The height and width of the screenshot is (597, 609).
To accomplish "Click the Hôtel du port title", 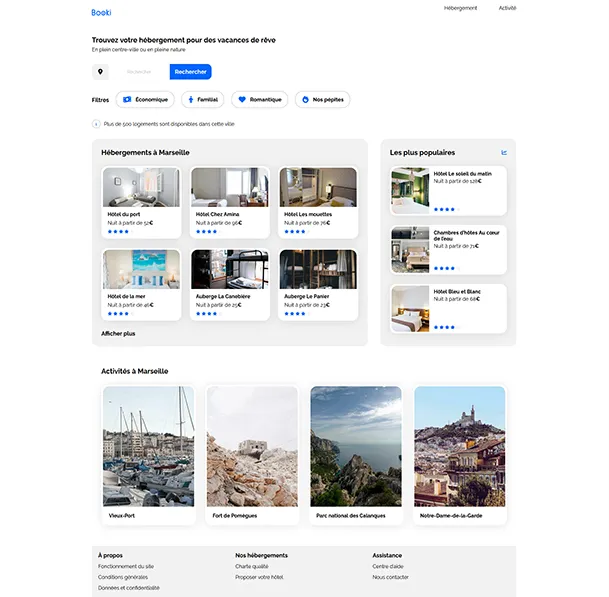I will click(x=124, y=214).
